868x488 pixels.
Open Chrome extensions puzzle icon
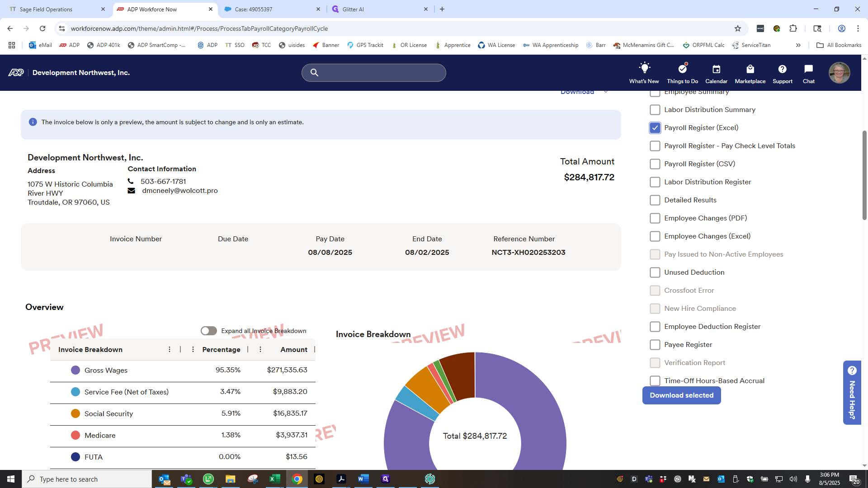(793, 28)
